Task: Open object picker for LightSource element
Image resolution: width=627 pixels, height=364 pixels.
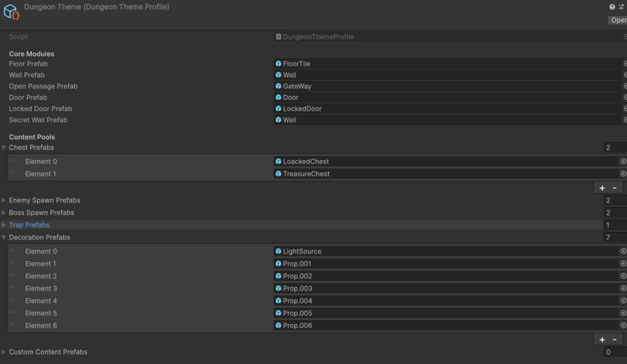Action: 623,251
